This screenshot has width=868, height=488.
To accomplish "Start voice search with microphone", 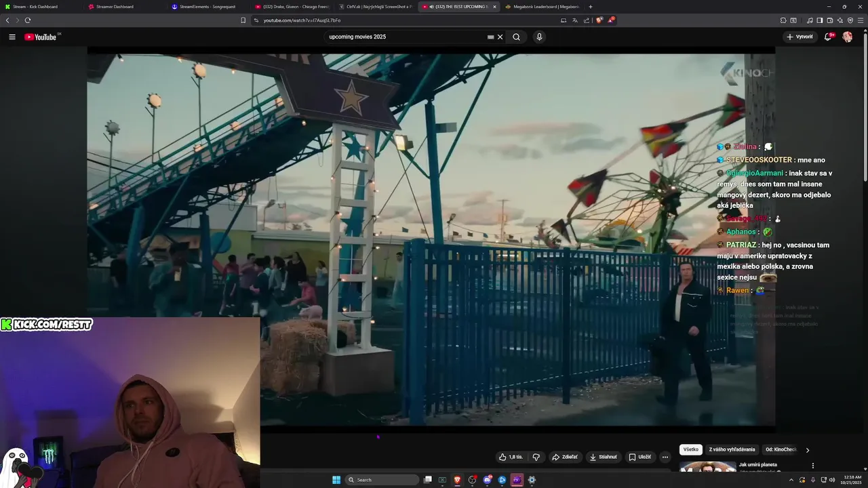I will point(539,37).
